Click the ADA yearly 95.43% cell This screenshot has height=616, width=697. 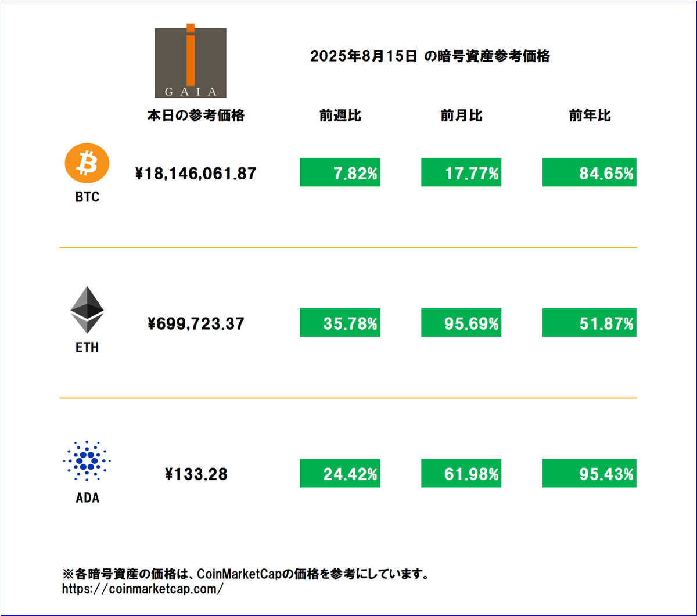click(590, 473)
